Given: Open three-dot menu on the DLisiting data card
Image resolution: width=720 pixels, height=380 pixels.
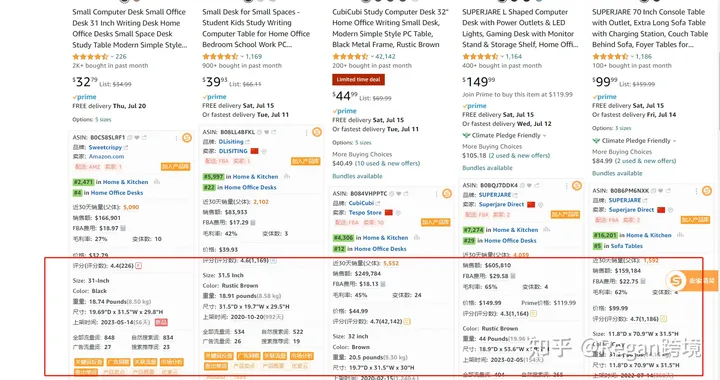Looking at the screenshot, I should [x=306, y=133].
